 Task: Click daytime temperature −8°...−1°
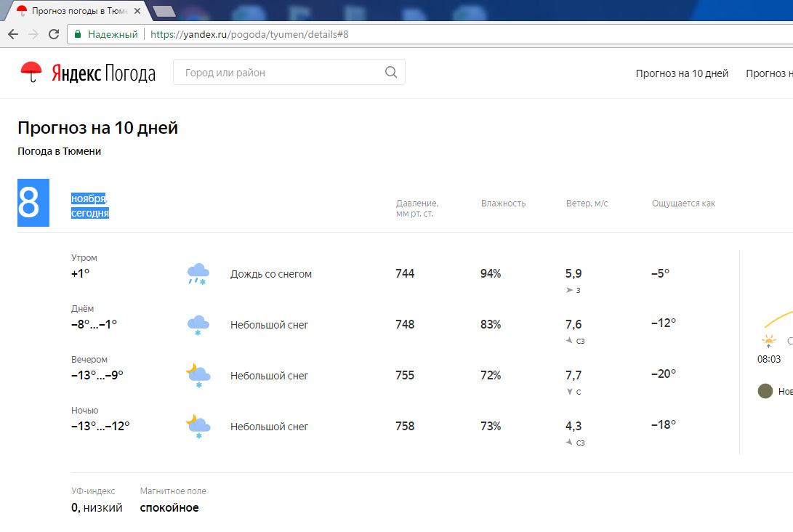click(x=94, y=324)
